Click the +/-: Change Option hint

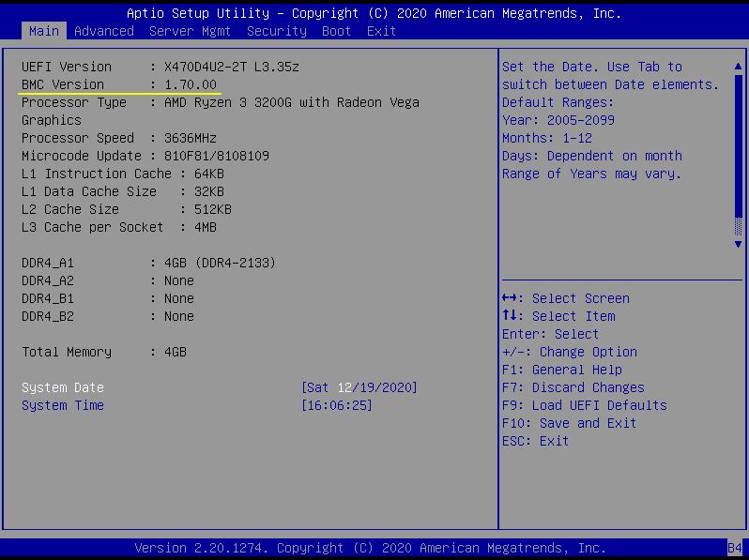click(x=570, y=352)
